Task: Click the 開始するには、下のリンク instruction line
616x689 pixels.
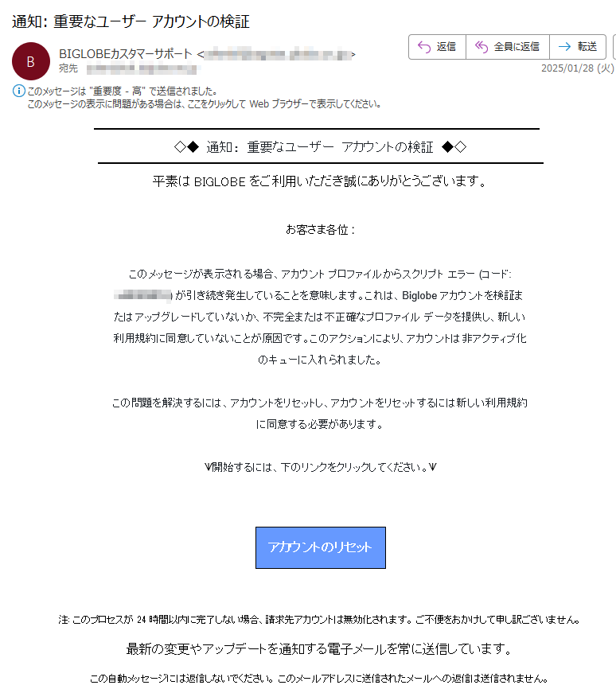Action: (321, 467)
